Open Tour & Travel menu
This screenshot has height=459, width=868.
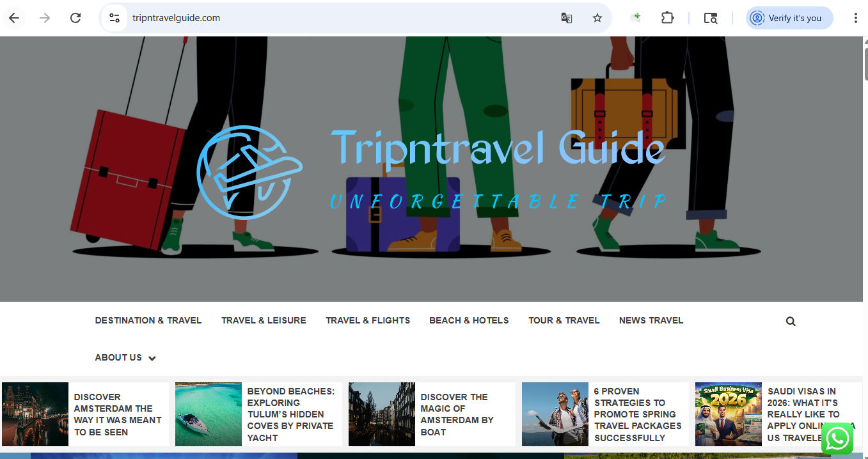coord(564,320)
